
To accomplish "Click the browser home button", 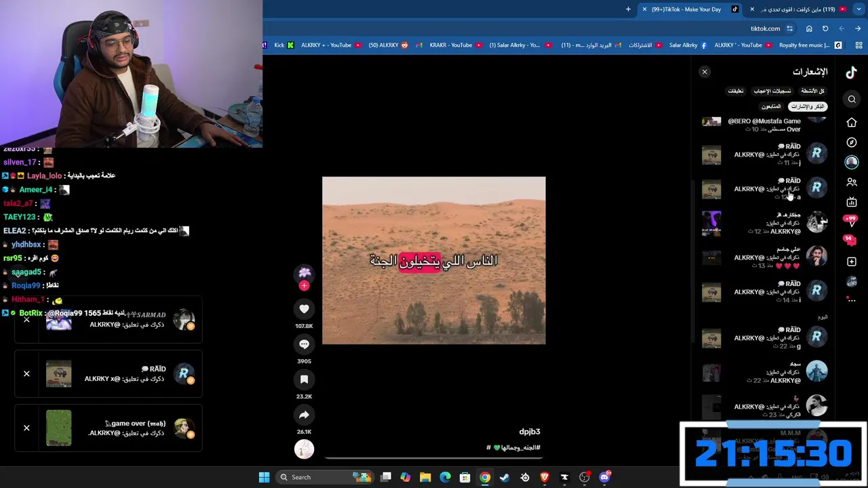I will (x=809, y=28).
